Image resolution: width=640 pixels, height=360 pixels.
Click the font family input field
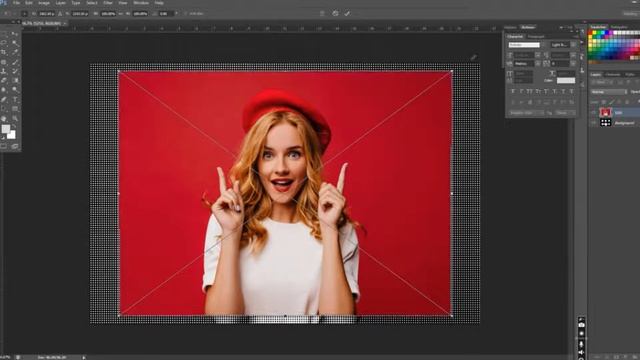[x=524, y=45]
